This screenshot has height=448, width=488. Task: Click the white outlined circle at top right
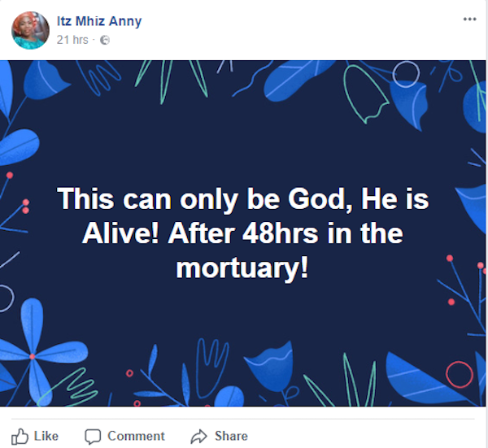point(404,73)
